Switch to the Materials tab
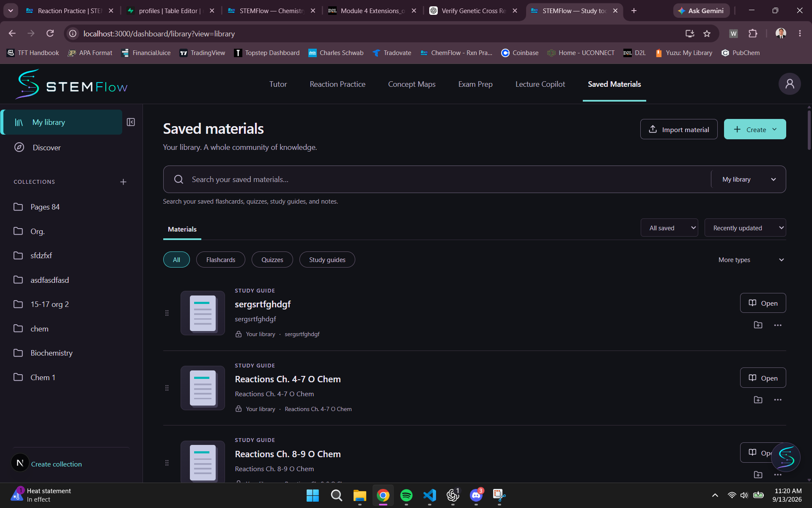Screen dimensions: 812x508 click(x=182, y=229)
